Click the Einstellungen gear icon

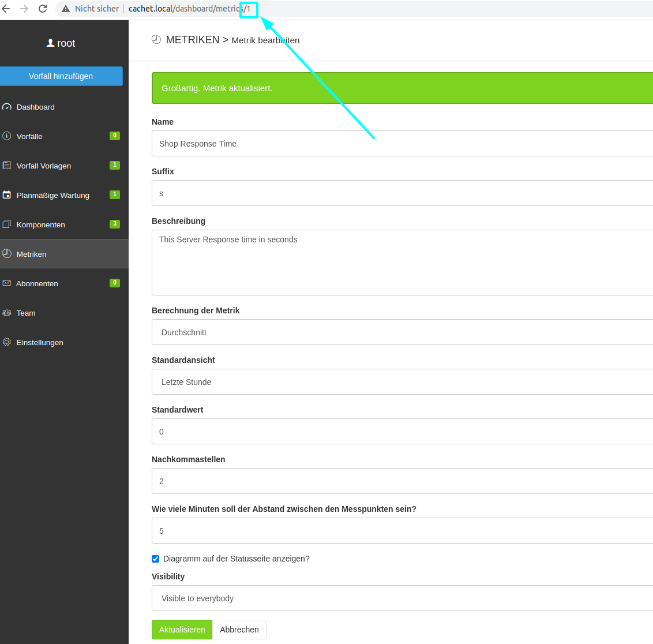(7, 342)
